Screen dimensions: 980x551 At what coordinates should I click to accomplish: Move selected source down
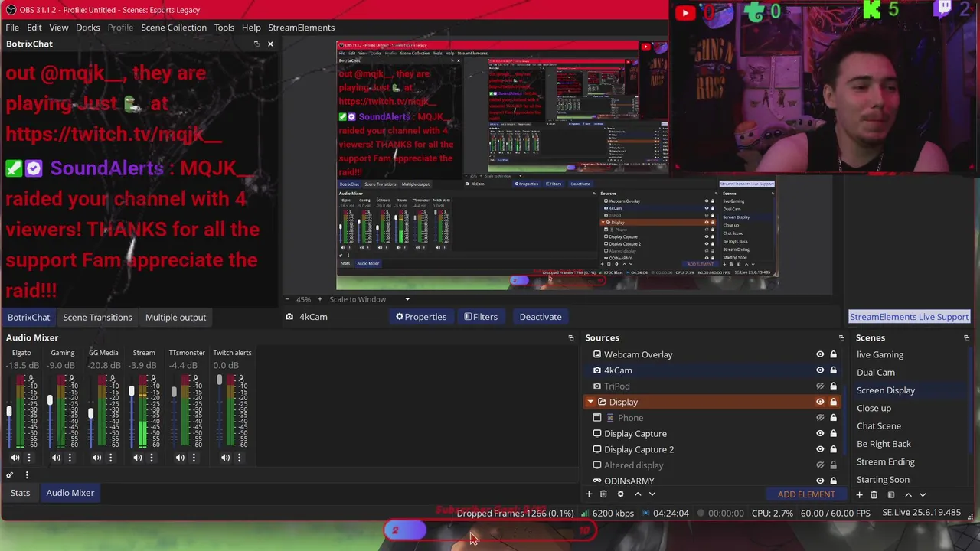click(x=652, y=494)
